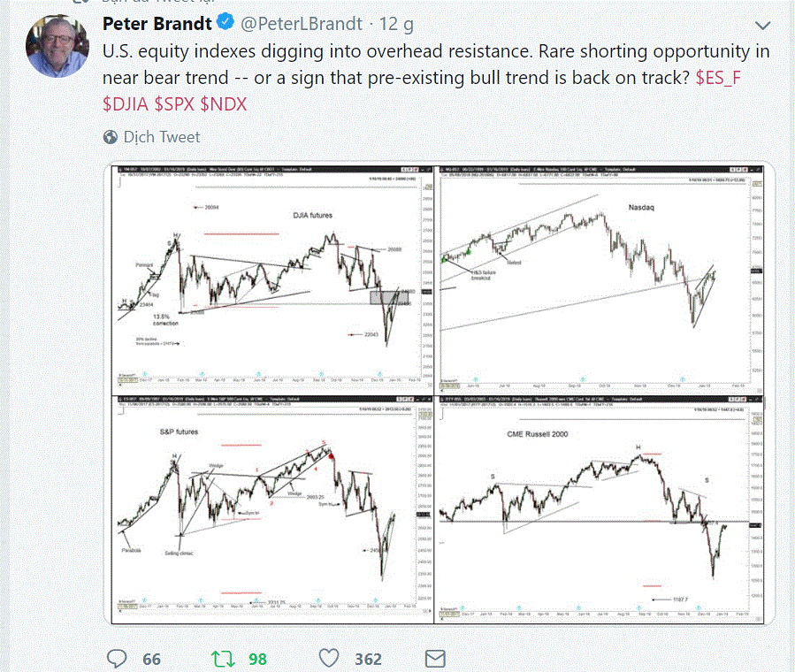The height and width of the screenshot is (672, 795).
Task: Open the $DJIA cashtag link
Action: point(126,104)
